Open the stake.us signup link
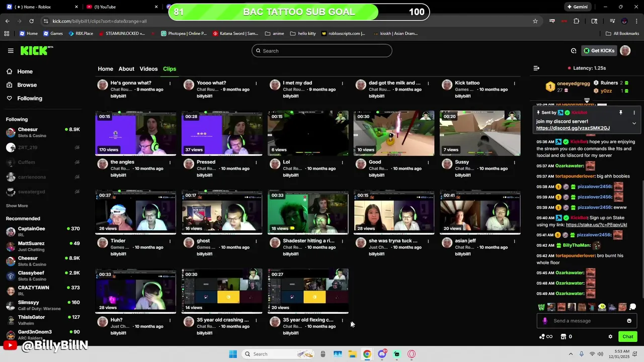Screen dimensions: 644x362 [x=596, y=225]
